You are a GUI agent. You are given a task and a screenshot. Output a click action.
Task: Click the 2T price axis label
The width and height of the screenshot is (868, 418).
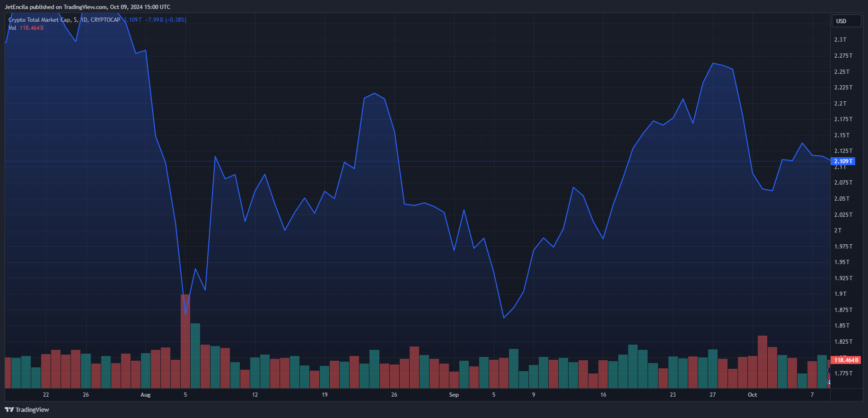pyautogui.click(x=838, y=231)
